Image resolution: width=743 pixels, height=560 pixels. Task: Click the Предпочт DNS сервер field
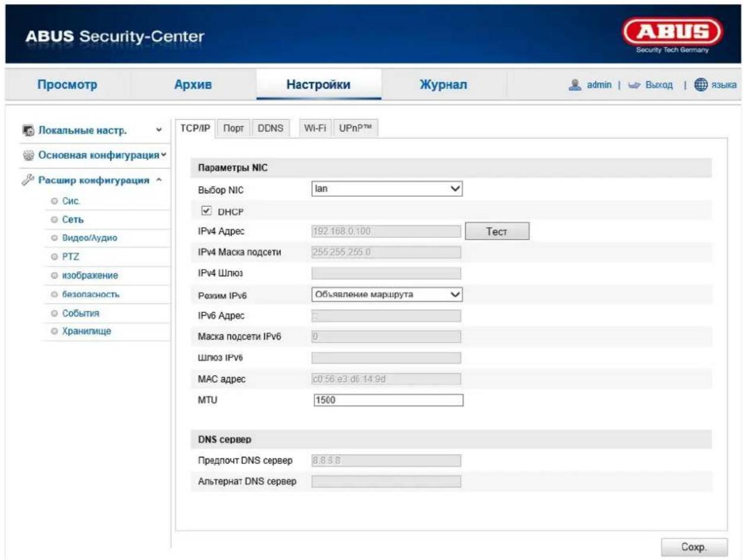(x=386, y=460)
